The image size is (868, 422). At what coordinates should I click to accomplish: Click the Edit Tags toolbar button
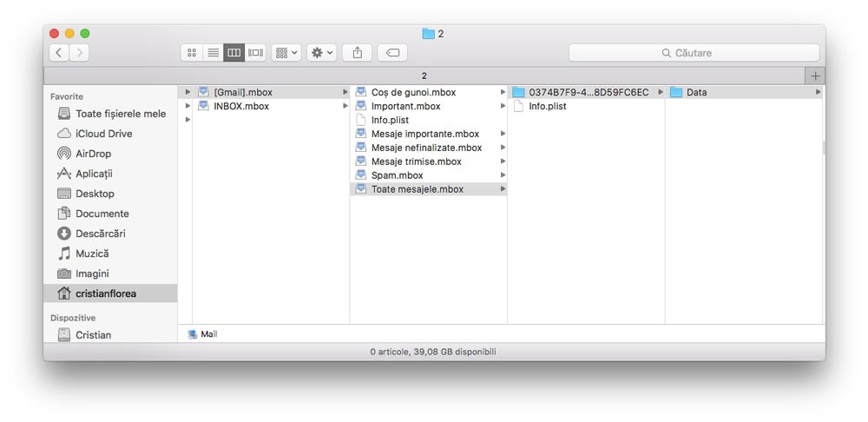click(x=392, y=53)
